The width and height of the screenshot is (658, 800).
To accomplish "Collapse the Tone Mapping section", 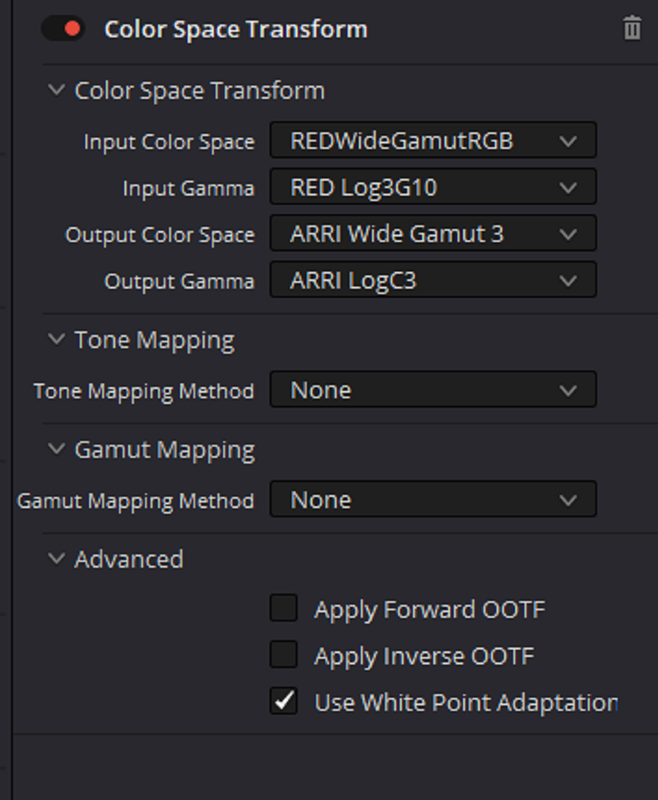I will click(x=56, y=339).
